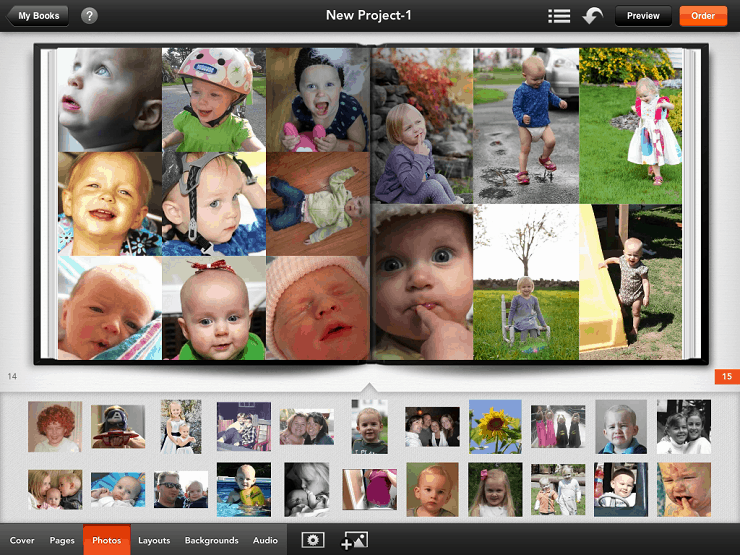This screenshot has width=740, height=555.
Task: Select the black-and-white two girls thumbnail
Action: tap(684, 427)
